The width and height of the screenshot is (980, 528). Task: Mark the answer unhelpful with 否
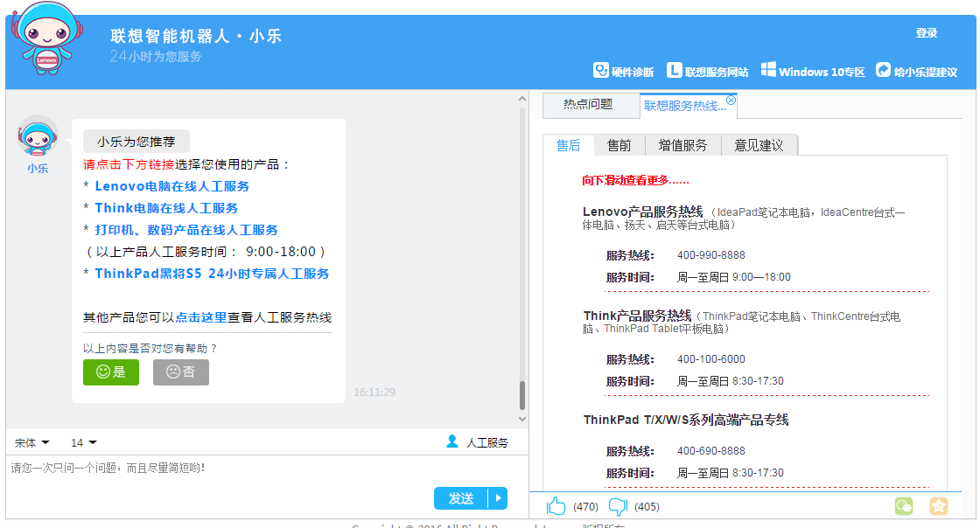pos(180,372)
